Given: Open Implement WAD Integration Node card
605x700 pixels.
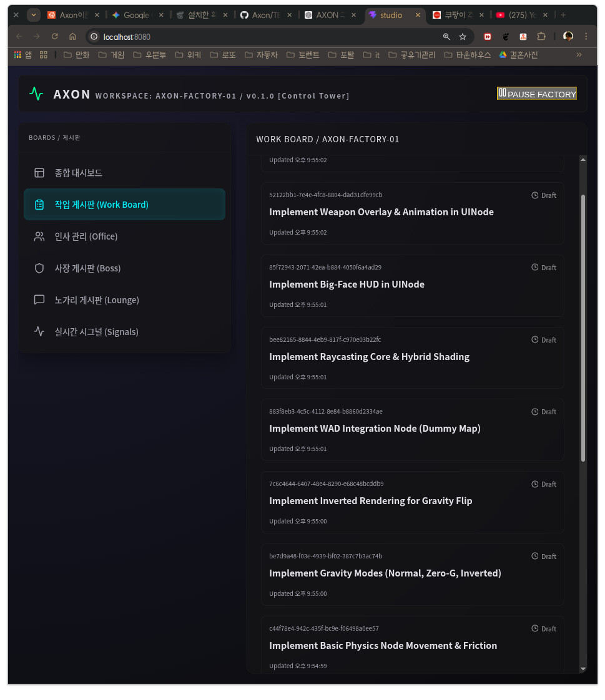Looking at the screenshot, I should [412, 429].
